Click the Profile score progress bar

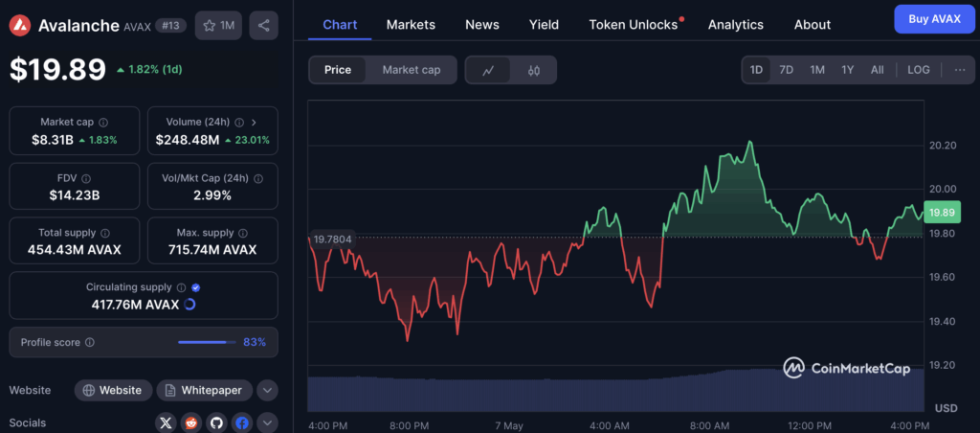click(207, 342)
